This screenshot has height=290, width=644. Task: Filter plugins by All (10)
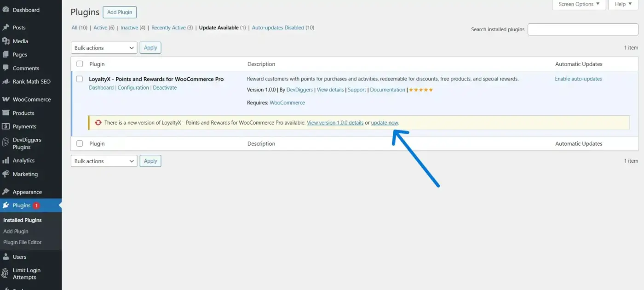pyautogui.click(x=79, y=28)
